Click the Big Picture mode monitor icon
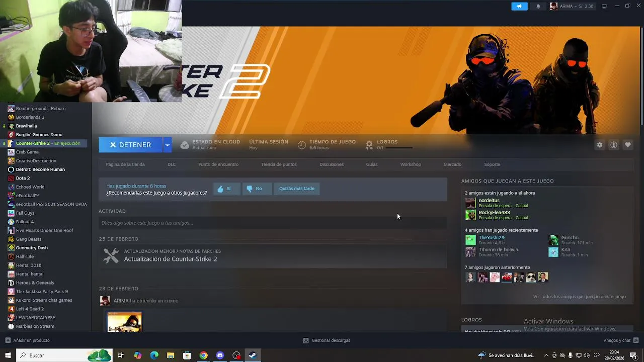 click(x=604, y=6)
